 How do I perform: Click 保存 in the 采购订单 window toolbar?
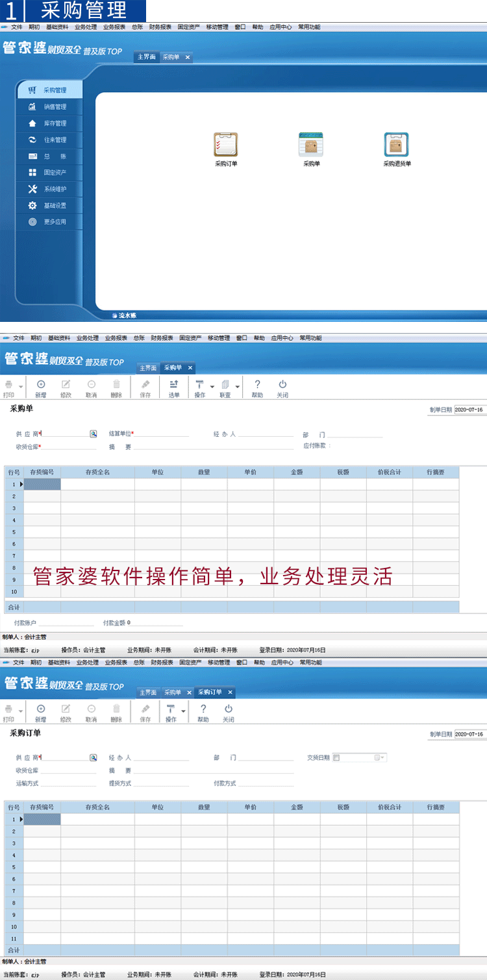pos(145,713)
